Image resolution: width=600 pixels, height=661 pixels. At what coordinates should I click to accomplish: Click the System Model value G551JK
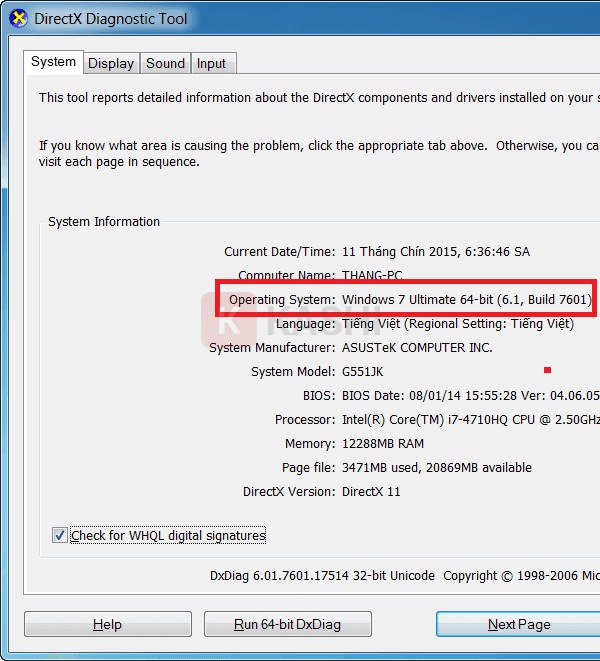pyautogui.click(x=363, y=372)
